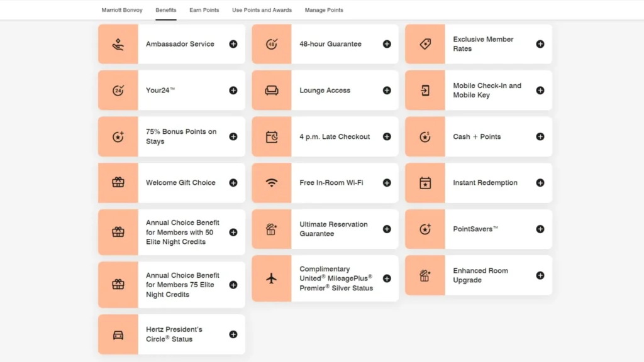Expand the PointSavers benefit card
This screenshot has height=362, width=644.
(540, 229)
